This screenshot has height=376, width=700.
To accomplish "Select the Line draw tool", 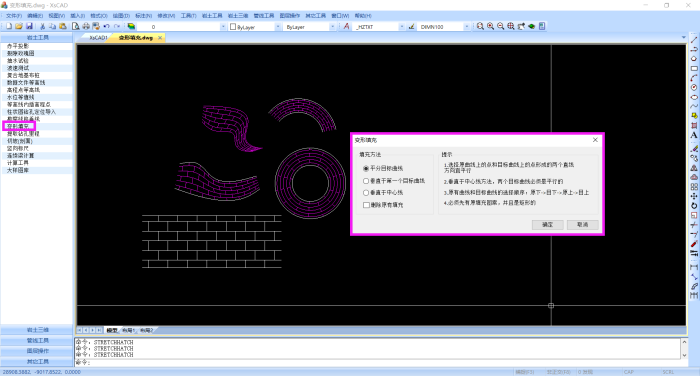I will (x=694, y=40).
